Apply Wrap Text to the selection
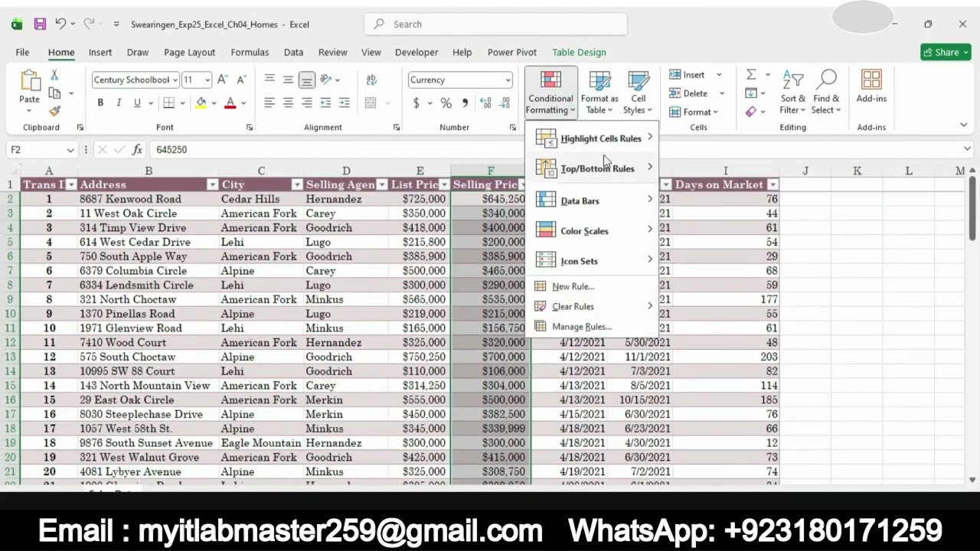Image resolution: width=980 pixels, height=551 pixels. pos(371,80)
